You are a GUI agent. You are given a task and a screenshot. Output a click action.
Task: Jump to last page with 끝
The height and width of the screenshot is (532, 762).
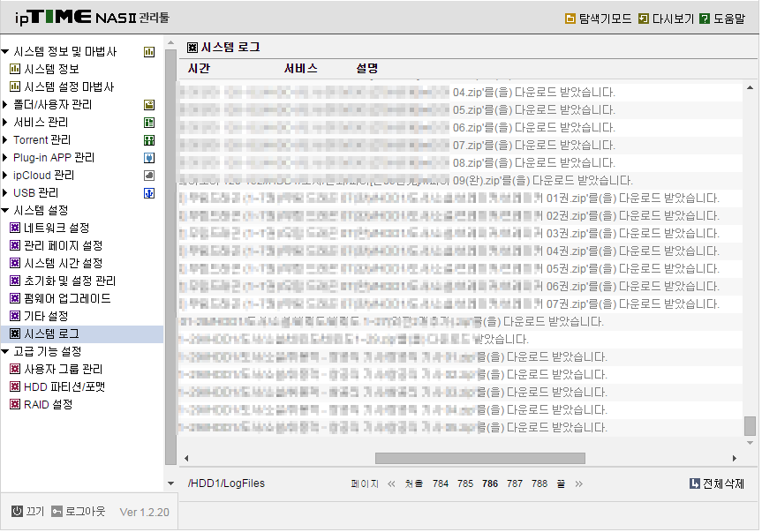561,483
